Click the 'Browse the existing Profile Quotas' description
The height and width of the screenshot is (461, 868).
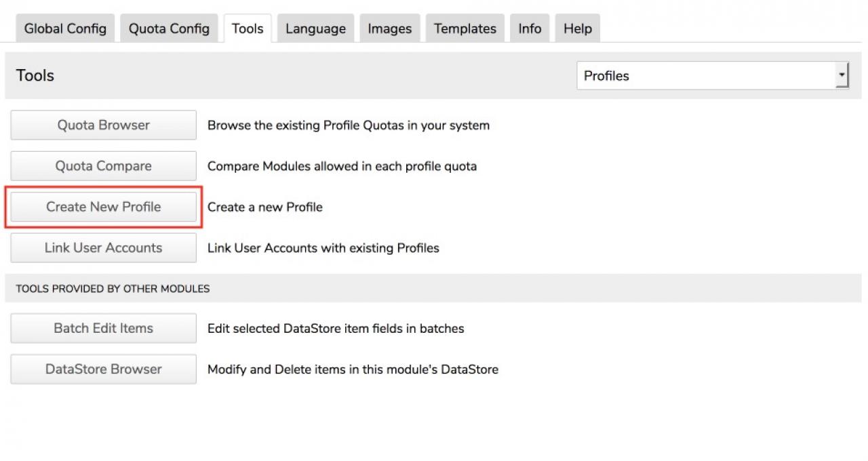[348, 125]
